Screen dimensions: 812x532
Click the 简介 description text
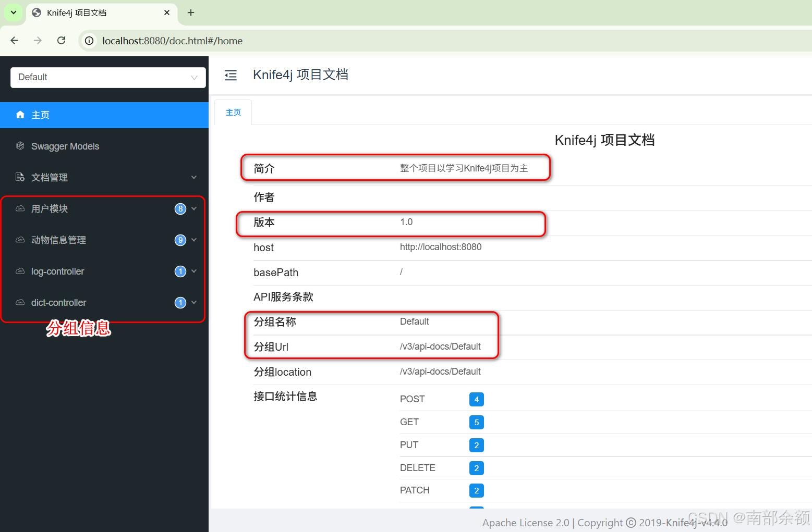pyautogui.click(x=464, y=168)
